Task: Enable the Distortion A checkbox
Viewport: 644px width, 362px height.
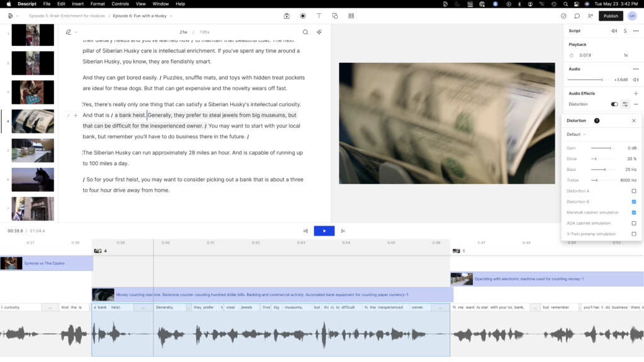Action: [x=634, y=191]
